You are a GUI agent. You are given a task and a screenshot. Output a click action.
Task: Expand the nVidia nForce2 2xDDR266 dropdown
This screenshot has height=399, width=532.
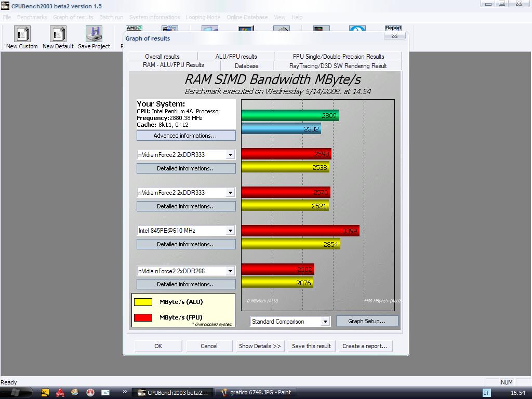click(230, 271)
